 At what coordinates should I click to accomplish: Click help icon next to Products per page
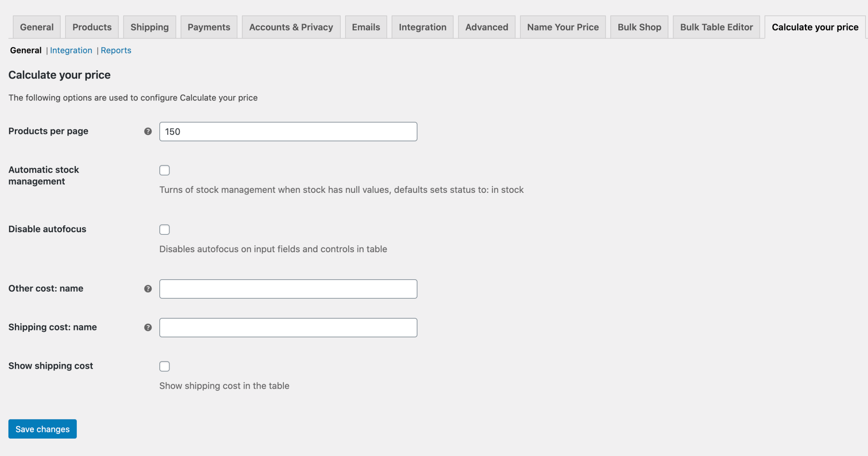(x=148, y=131)
